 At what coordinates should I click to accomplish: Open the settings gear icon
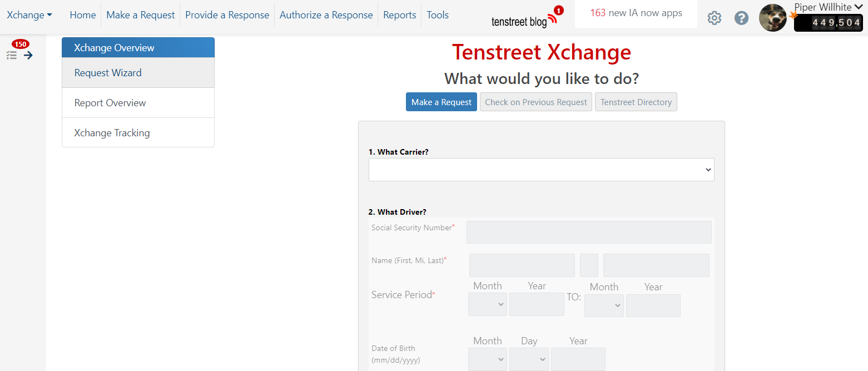(714, 18)
